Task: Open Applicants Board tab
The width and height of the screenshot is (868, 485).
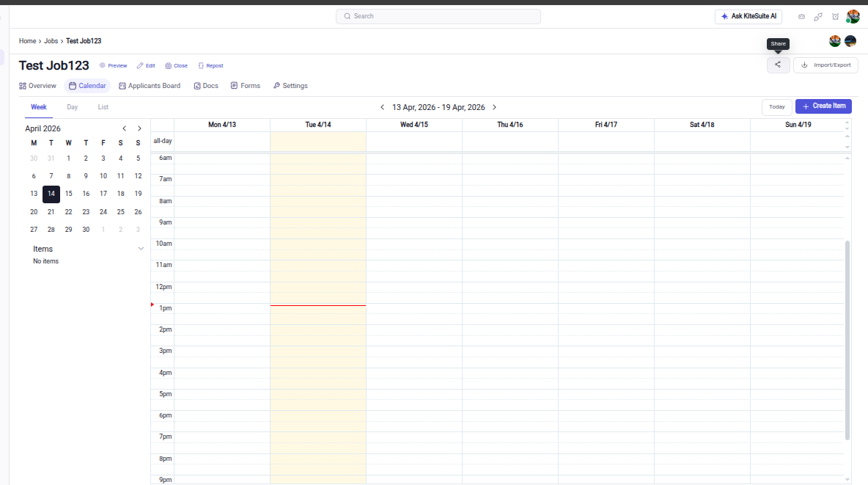Action: point(150,86)
